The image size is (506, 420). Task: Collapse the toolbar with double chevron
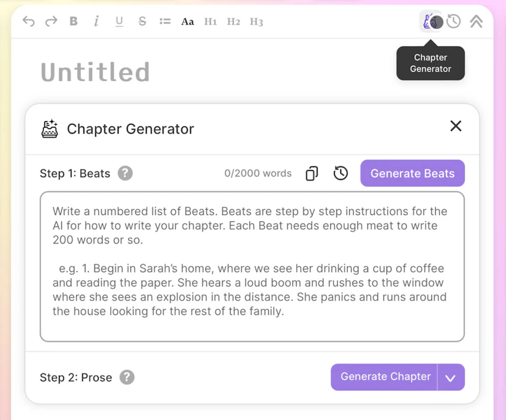(476, 22)
